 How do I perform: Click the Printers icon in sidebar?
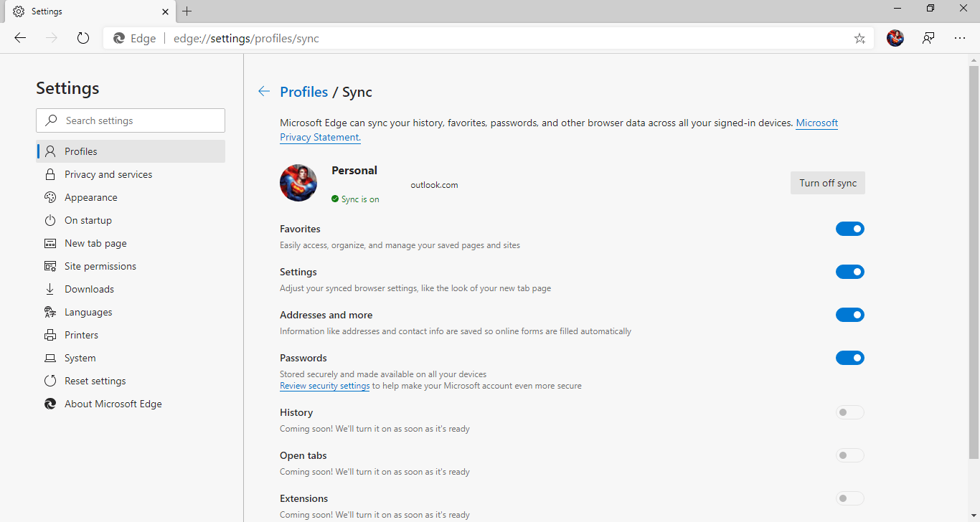click(x=50, y=335)
